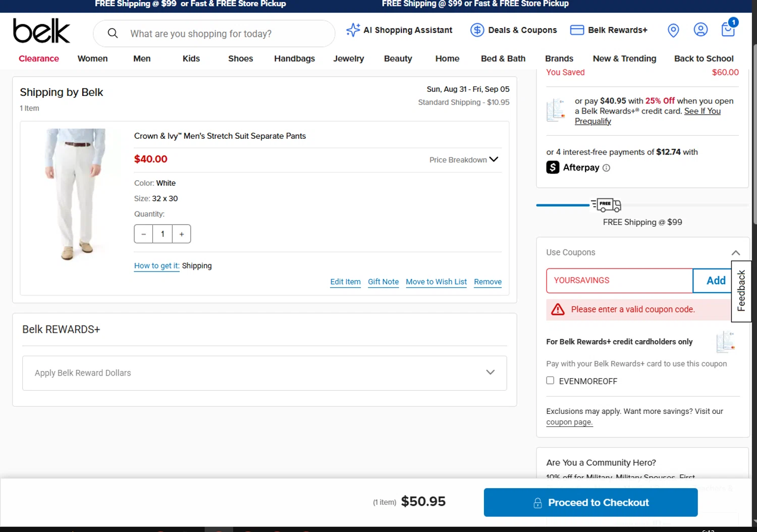
Task: Click the Edit Item link
Action: 346,282
